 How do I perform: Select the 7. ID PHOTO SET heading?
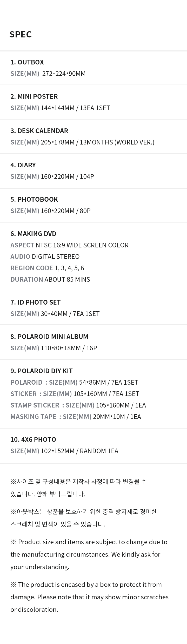pyautogui.click(x=36, y=302)
